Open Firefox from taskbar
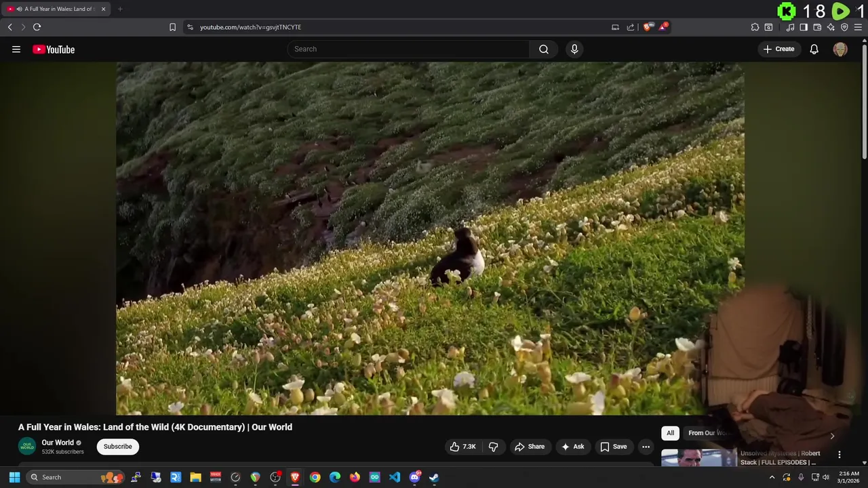The image size is (868, 488). (x=355, y=477)
